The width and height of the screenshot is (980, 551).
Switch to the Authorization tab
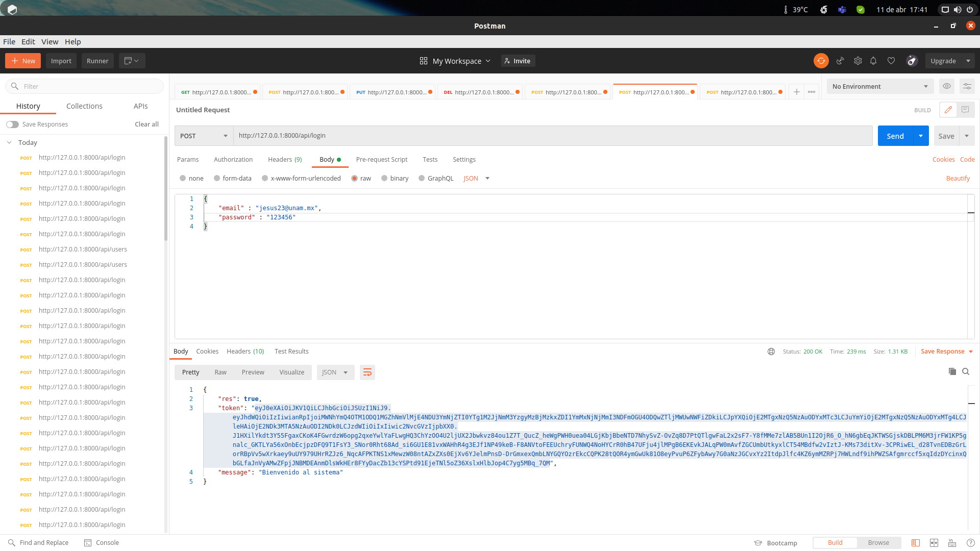point(233,159)
